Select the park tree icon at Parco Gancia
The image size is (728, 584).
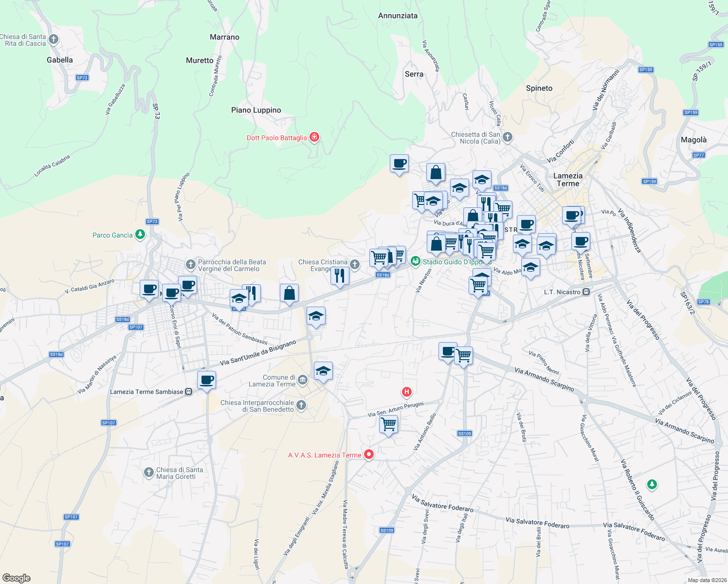[x=140, y=235]
